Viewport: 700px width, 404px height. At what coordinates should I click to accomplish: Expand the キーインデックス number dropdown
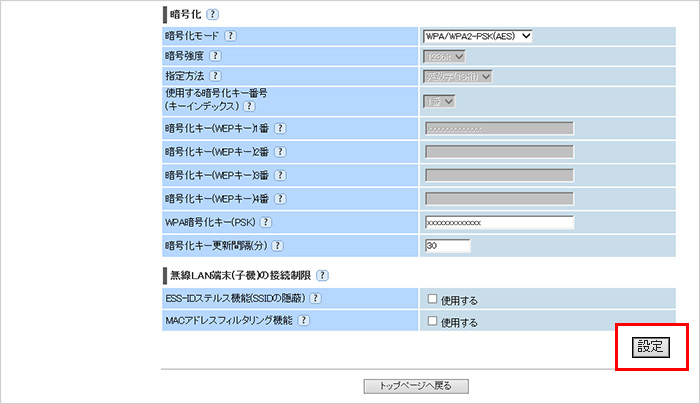pos(440,101)
